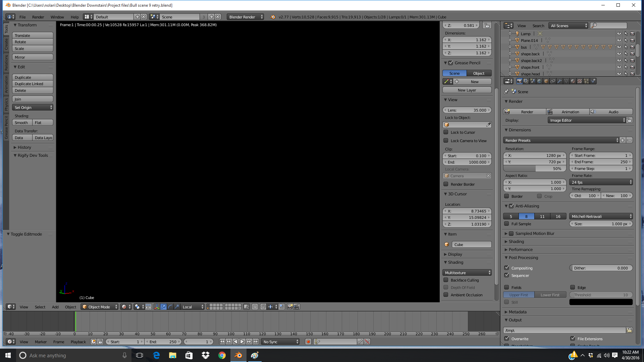Screen dimensions: 644x362
Task: Toggle renderability of Plane.014
Action: [x=632, y=40]
